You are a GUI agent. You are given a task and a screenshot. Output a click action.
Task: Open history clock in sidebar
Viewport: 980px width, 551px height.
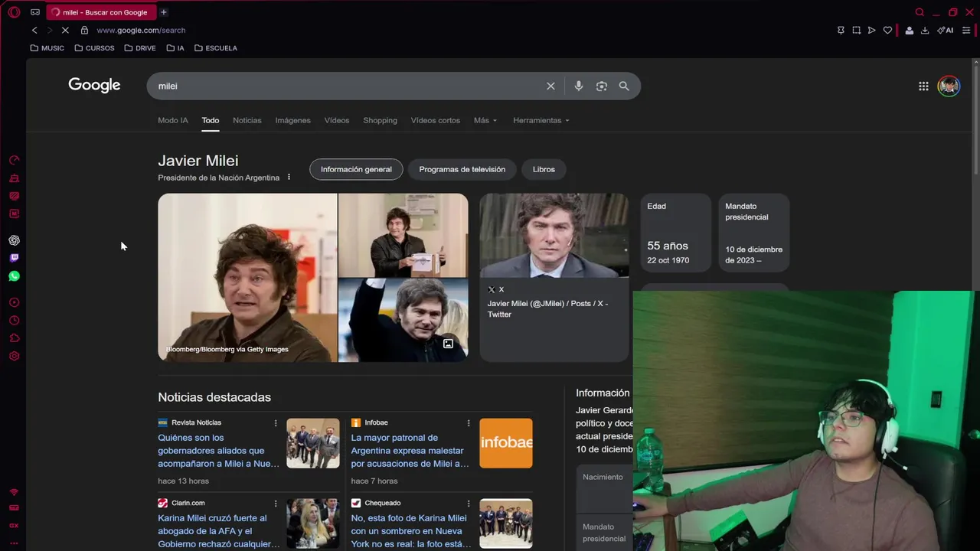coord(14,321)
